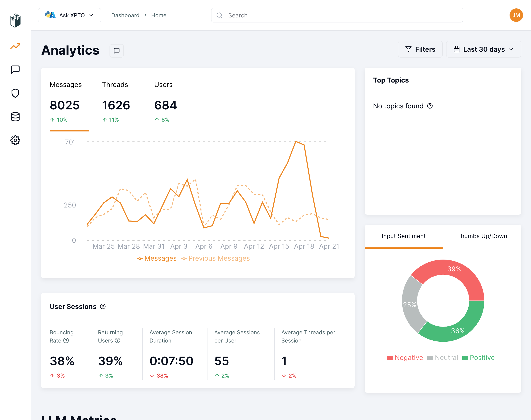Image resolution: width=531 pixels, height=420 pixels.
Task: Open Settings via the gear icon
Action: (x=15, y=140)
